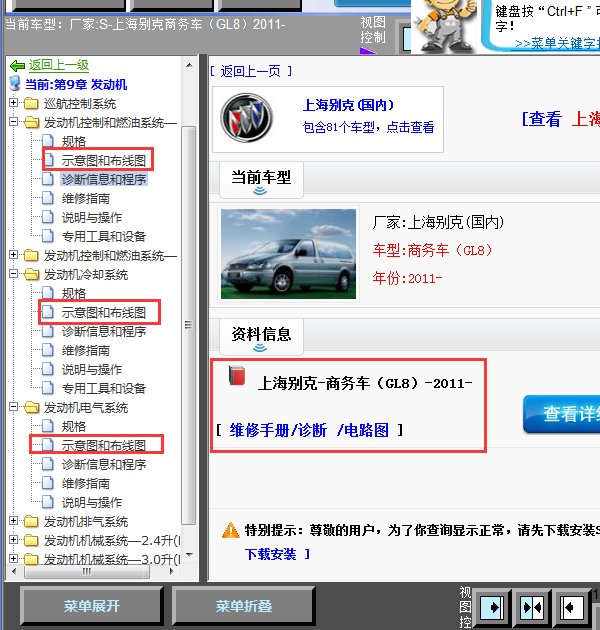Select 示意图和布线图 under 发动机电气系统
The width and height of the screenshot is (600, 630).
(104, 445)
